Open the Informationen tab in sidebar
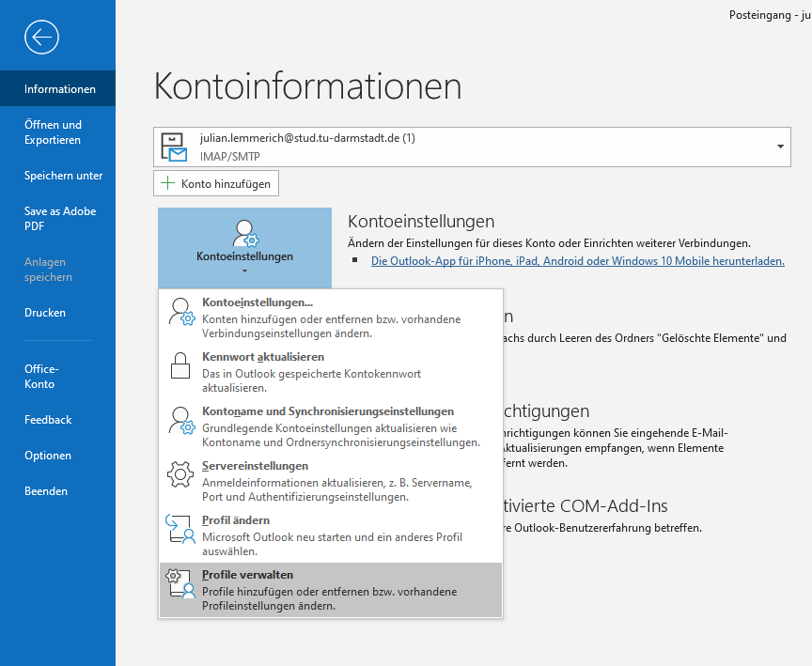812x666 pixels. point(60,89)
